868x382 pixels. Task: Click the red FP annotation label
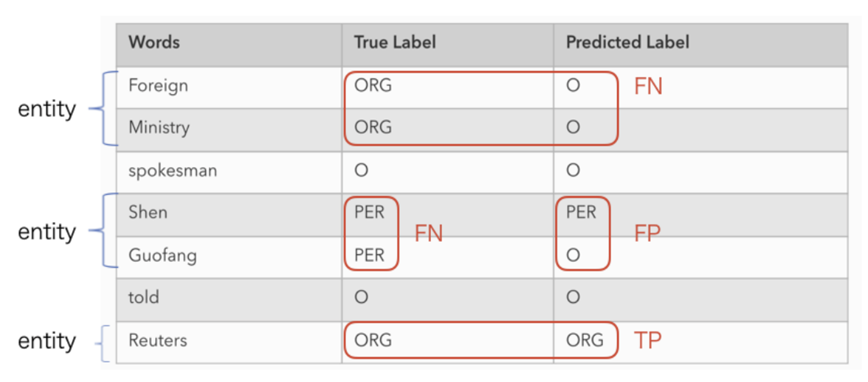647,233
